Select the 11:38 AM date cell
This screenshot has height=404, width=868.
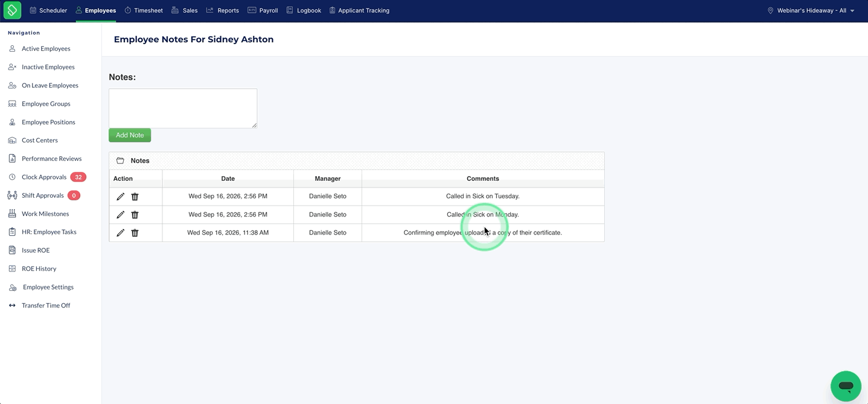pos(228,232)
